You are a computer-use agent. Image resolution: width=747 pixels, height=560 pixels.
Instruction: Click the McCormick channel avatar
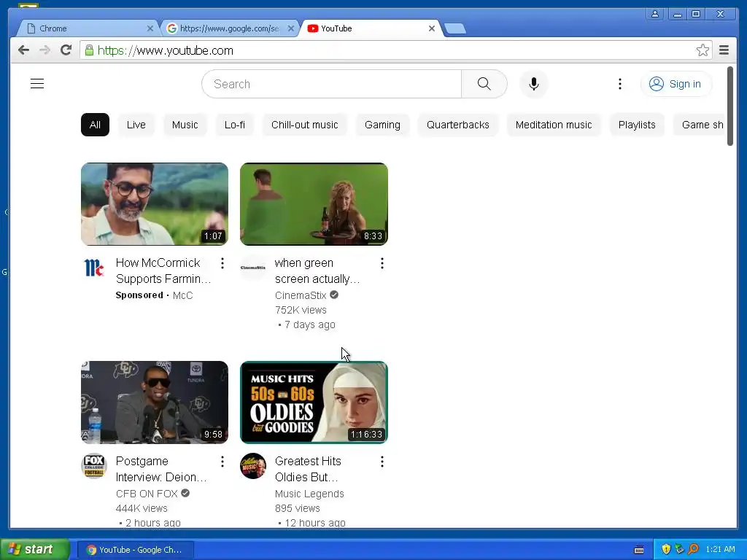(94, 268)
